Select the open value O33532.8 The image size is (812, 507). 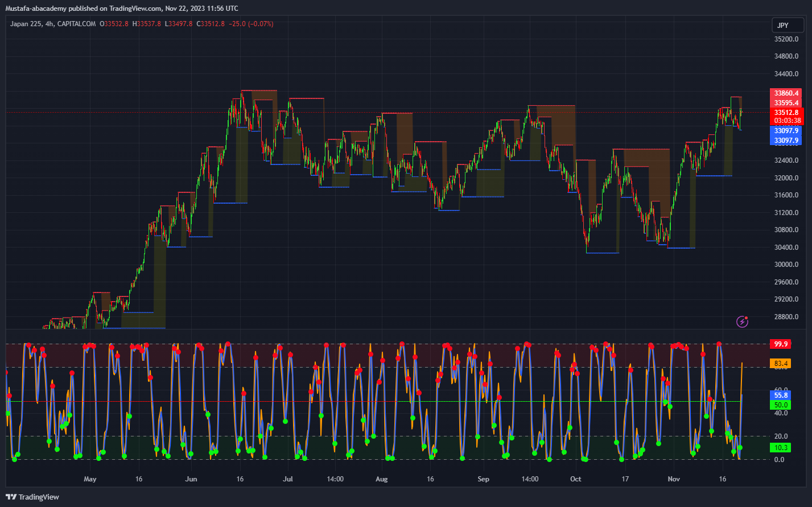tap(114, 24)
